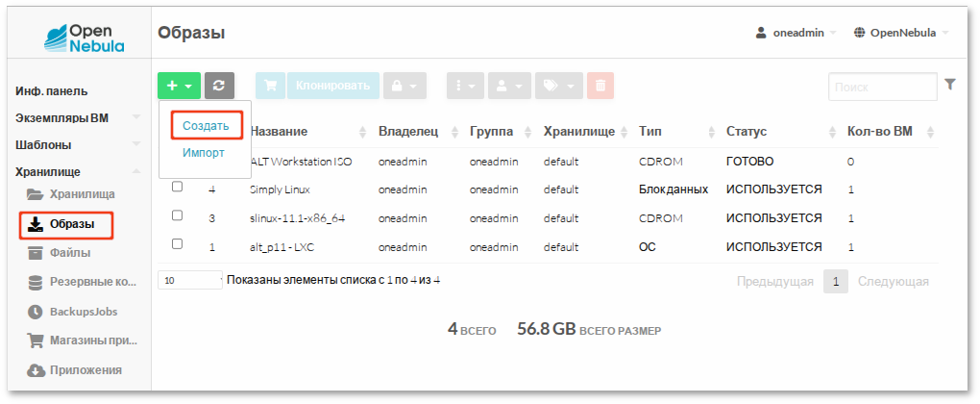Sort table by Название column
Screen dimensions: 980x404
coord(307,132)
